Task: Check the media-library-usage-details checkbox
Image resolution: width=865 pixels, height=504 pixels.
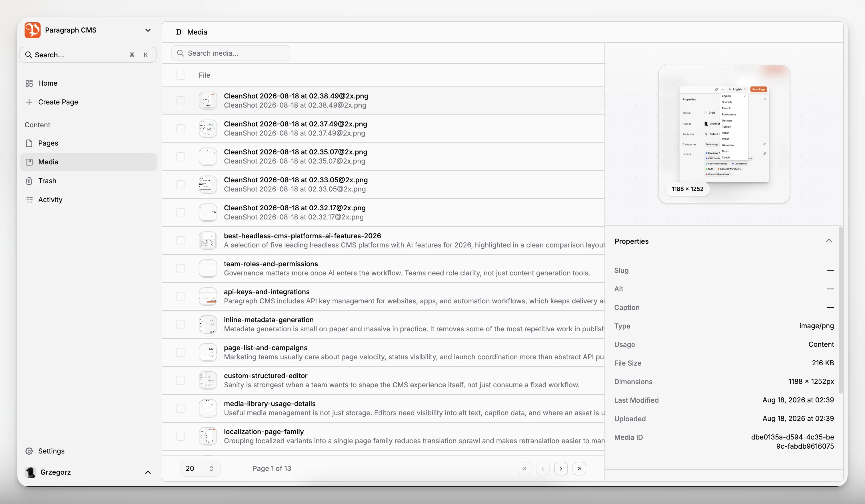Action: point(180,408)
